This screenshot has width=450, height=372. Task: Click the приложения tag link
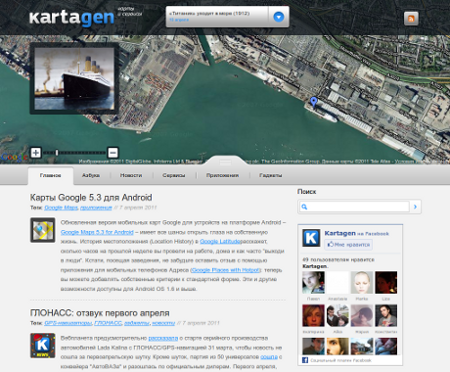[96, 208]
